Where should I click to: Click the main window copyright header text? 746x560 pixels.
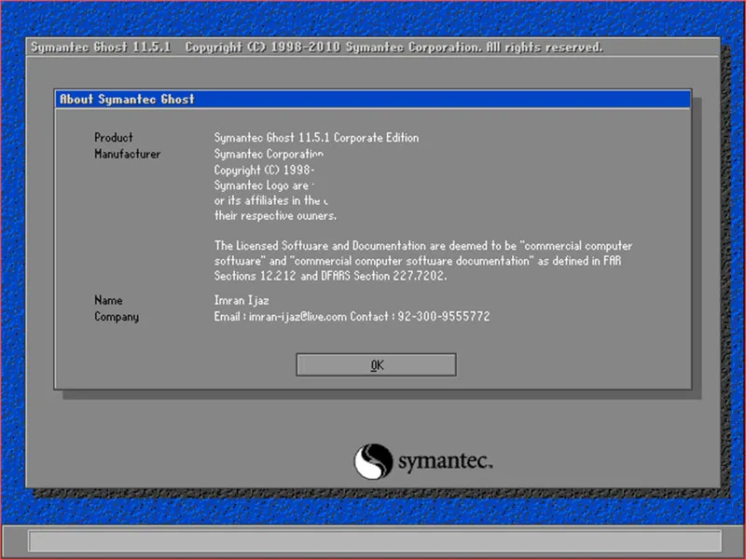[x=317, y=48]
